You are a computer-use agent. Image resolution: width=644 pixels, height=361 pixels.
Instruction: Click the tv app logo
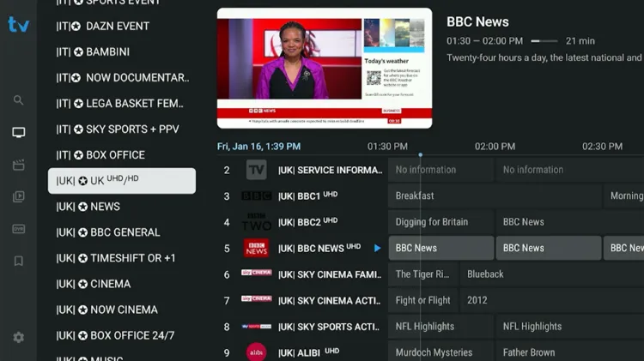[x=19, y=25]
